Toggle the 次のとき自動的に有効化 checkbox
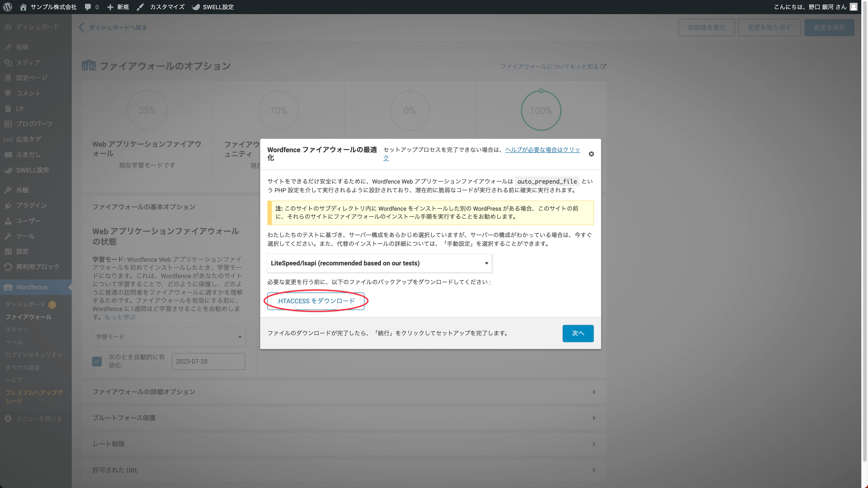868x488 pixels. coord(97,361)
